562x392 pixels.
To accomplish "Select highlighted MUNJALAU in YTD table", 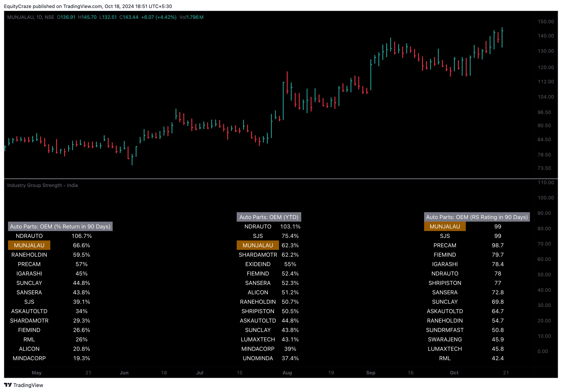I will (258, 245).
